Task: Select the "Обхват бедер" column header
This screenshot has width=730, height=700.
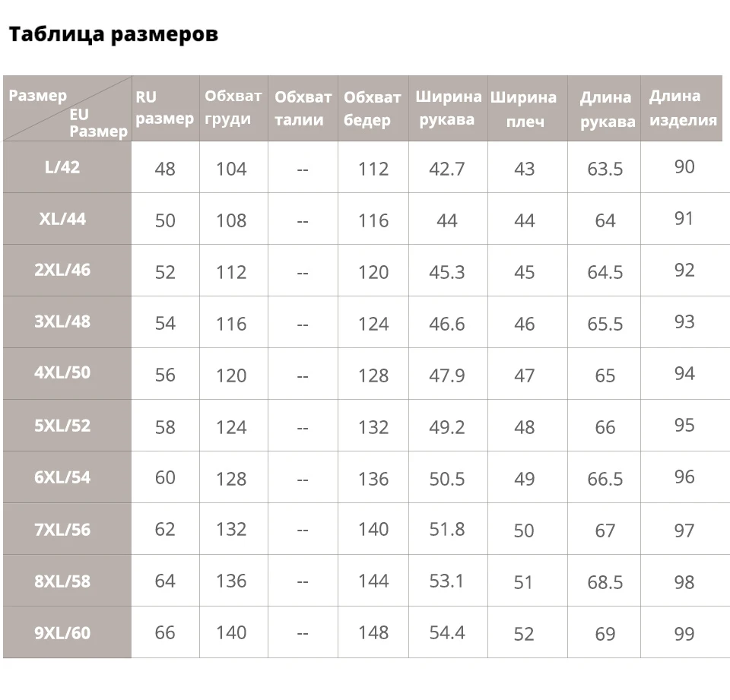Action: pos(373,108)
